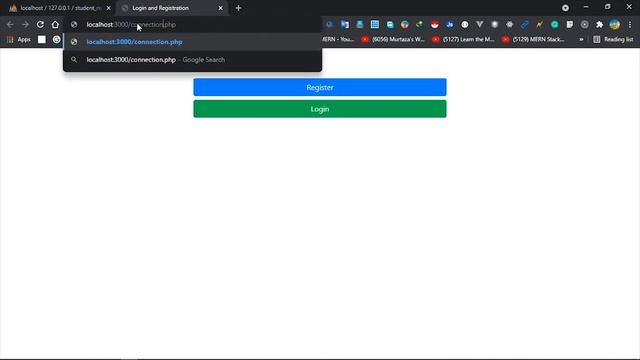This screenshot has height=360, width=640.
Task: Click the multicolored circle extension icon
Action: click(404, 24)
